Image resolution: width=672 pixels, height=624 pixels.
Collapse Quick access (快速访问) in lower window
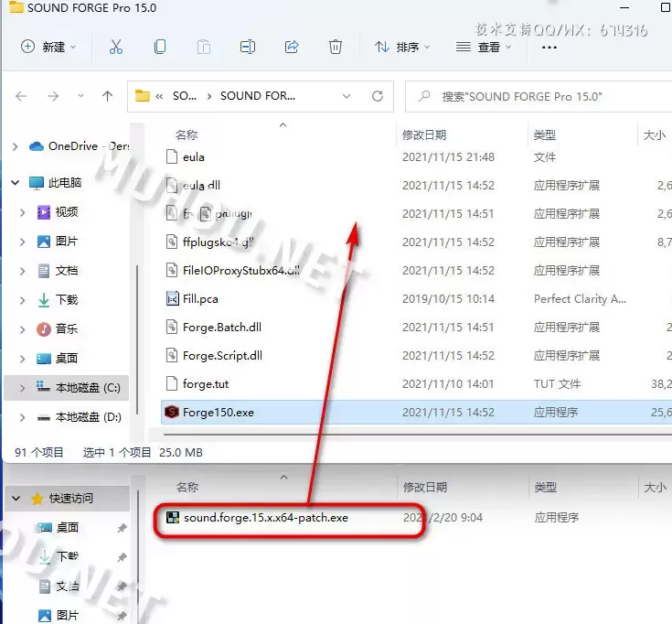point(16,499)
